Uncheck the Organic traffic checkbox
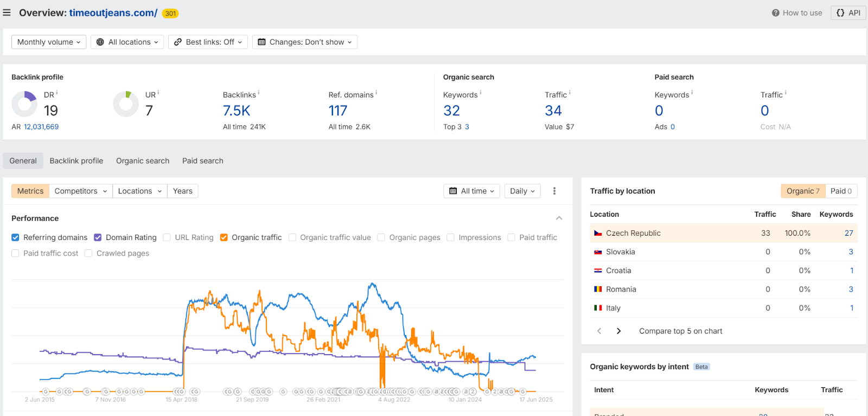The height and width of the screenshot is (416, 868). [x=224, y=237]
